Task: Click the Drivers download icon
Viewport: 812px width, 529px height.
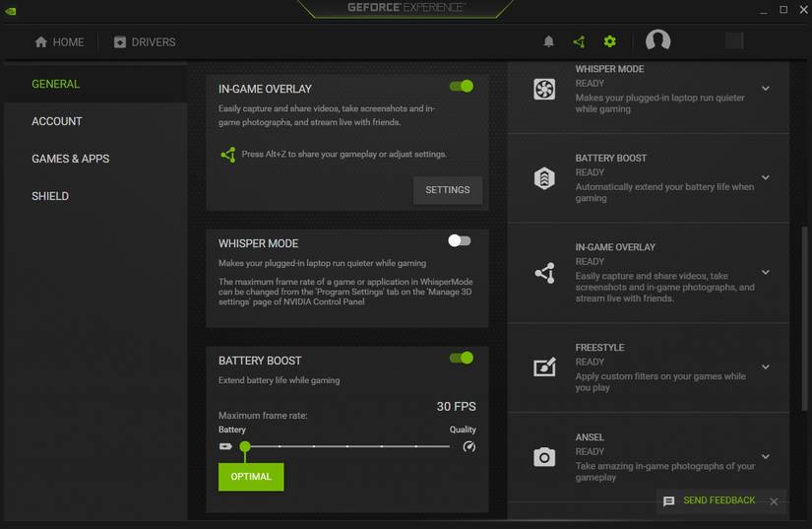Action: [120, 42]
